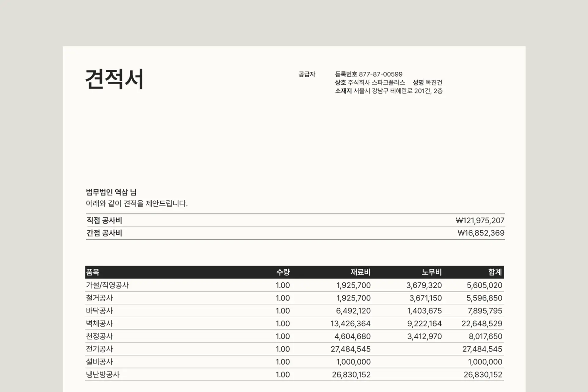Viewport: 588px width, 392px height.
Task: Click recipient 법무법인 역삼 님
Action: point(111,192)
